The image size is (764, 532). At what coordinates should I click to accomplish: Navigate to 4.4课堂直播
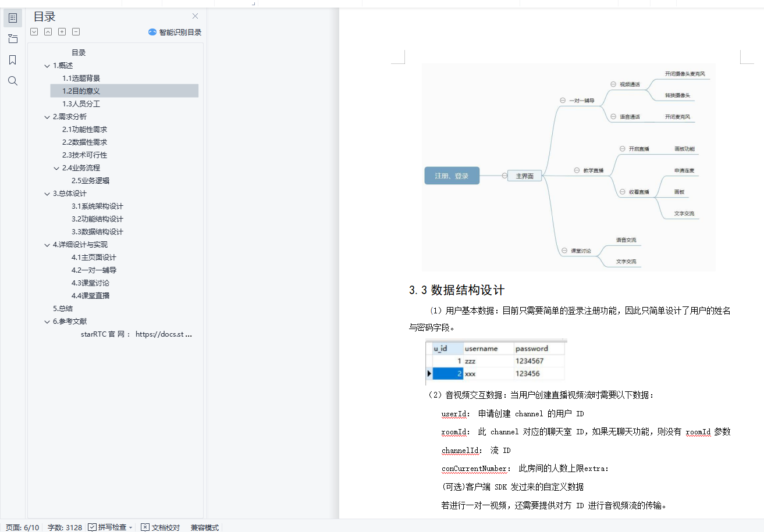(91, 295)
